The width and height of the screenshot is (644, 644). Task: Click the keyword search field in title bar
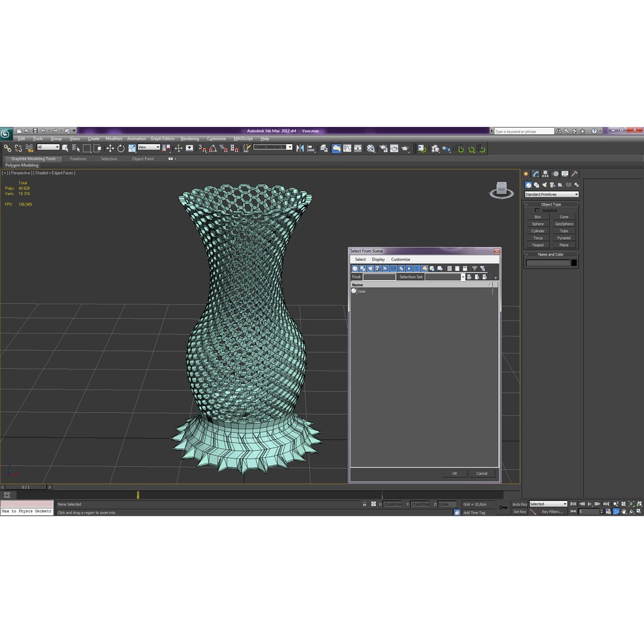click(x=524, y=131)
